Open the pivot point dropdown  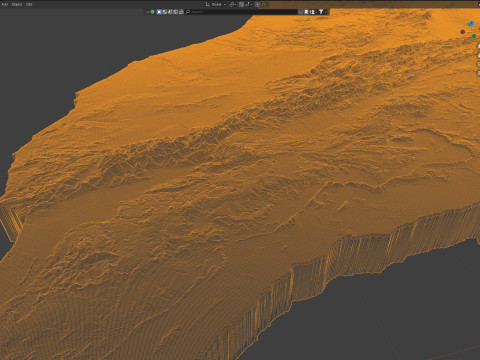click(x=232, y=5)
